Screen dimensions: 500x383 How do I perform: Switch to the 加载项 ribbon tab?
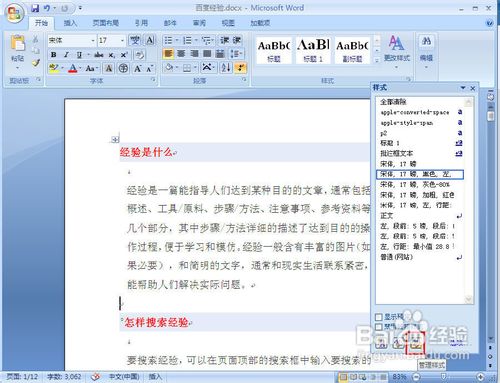[x=260, y=23]
